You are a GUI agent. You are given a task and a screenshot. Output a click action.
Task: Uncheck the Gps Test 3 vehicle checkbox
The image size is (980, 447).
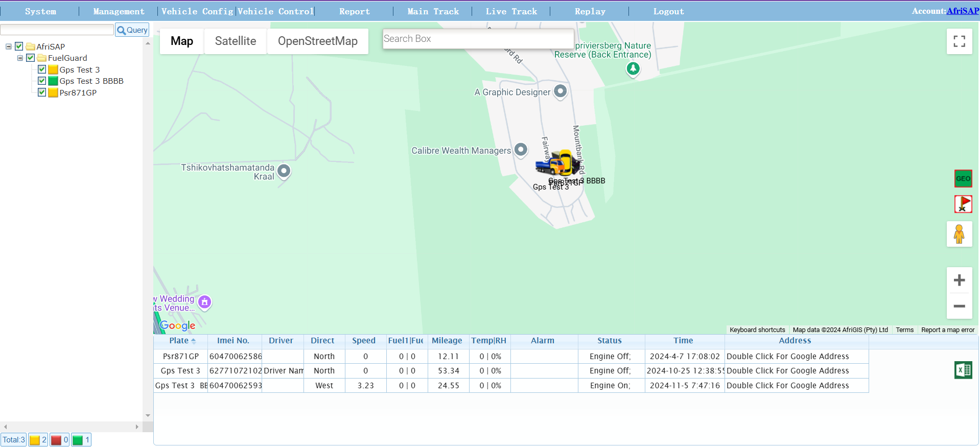click(42, 69)
